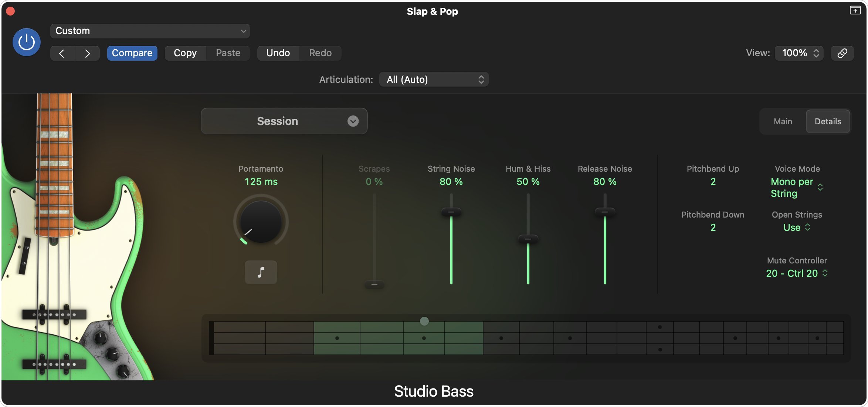This screenshot has height=407, width=868.
Task: Open the Custom preset dropdown
Action: click(x=149, y=31)
